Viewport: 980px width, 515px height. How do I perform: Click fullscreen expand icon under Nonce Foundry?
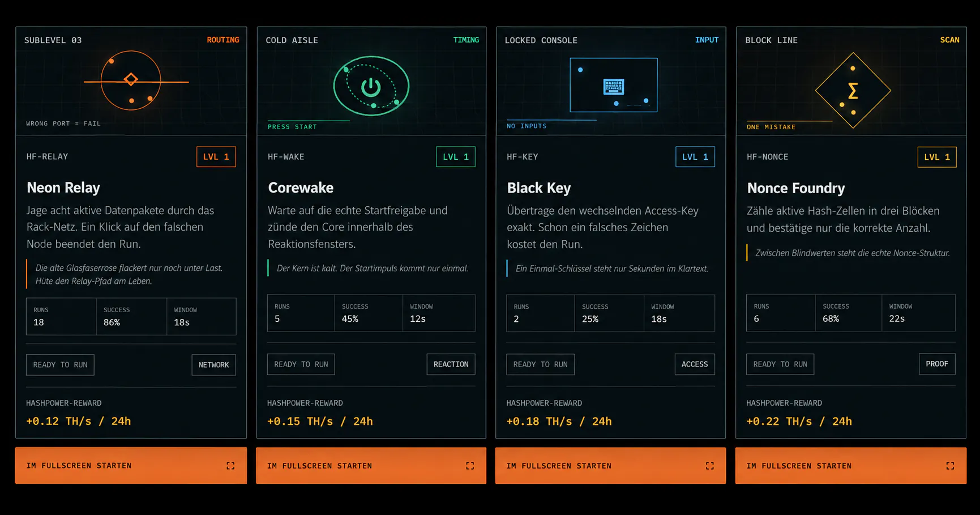point(950,466)
